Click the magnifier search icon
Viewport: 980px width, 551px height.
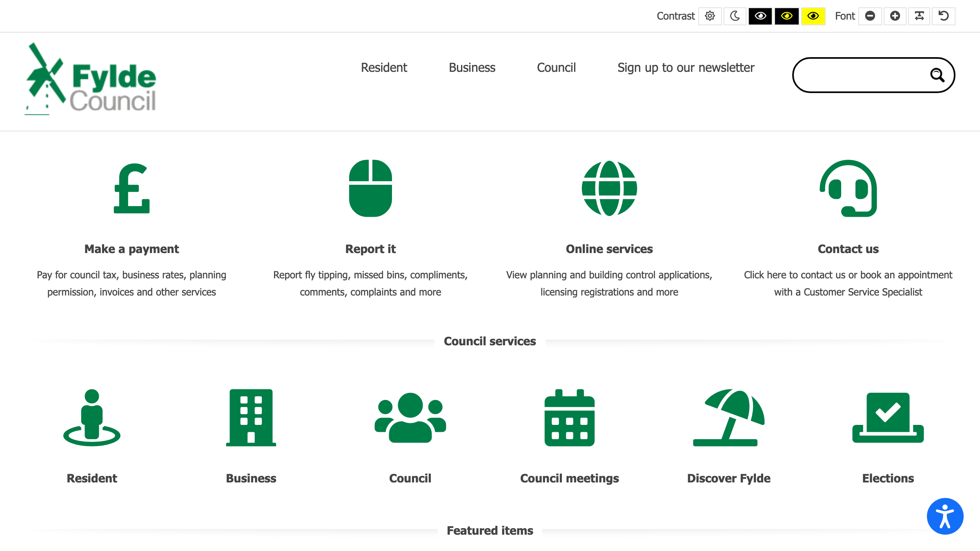[x=937, y=75]
